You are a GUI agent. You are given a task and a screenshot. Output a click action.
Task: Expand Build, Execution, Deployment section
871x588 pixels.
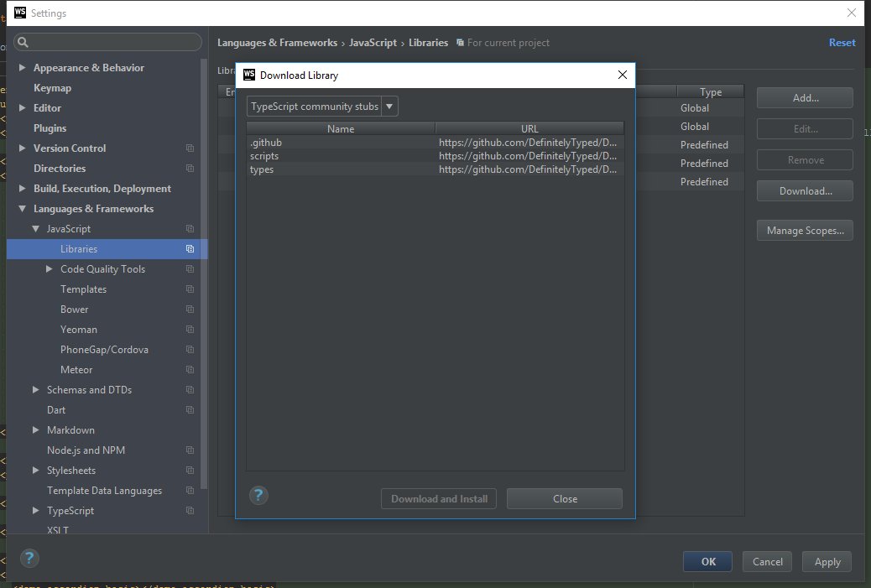pos(22,188)
